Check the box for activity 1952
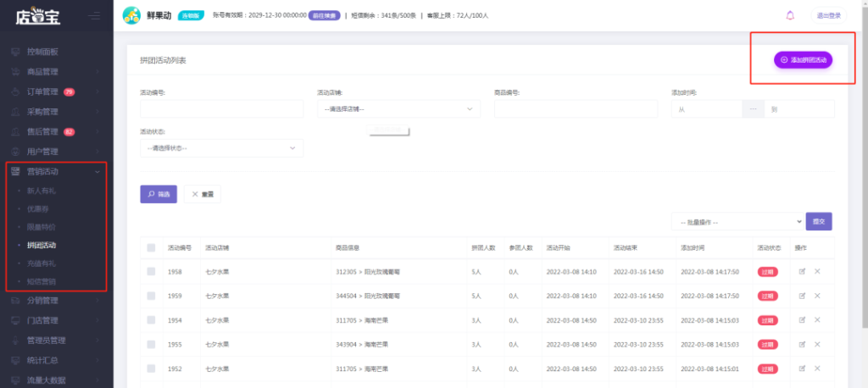The height and width of the screenshot is (388, 868). pos(151,369)
